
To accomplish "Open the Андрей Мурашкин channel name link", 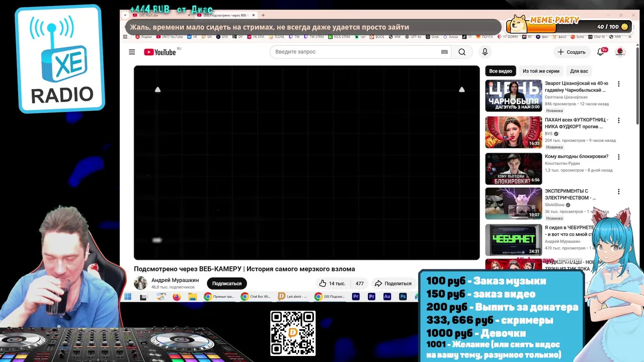I will point(175,280).
